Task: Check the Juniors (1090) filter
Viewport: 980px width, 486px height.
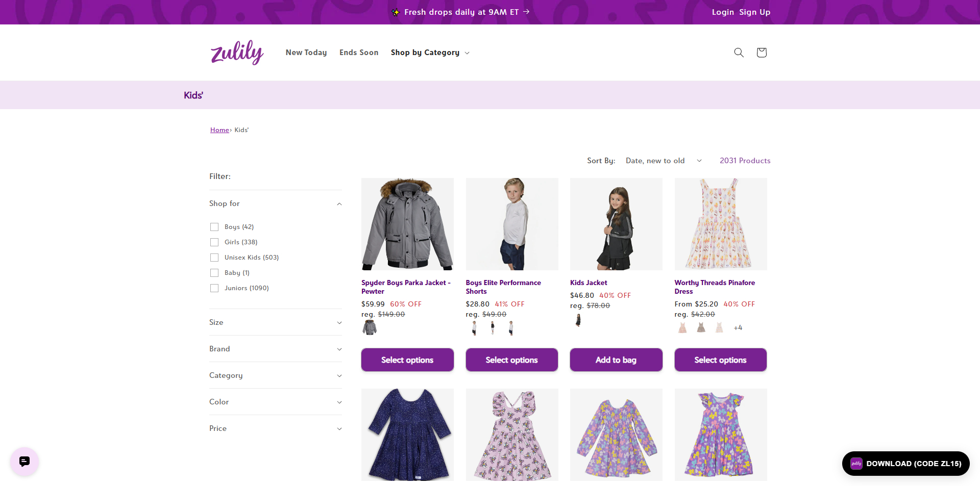Action: (x=214, y=288)
